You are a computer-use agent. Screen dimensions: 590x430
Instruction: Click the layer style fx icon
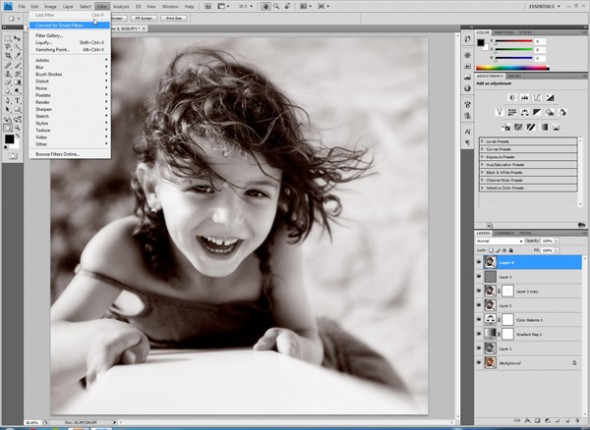(x=528, y=421)
